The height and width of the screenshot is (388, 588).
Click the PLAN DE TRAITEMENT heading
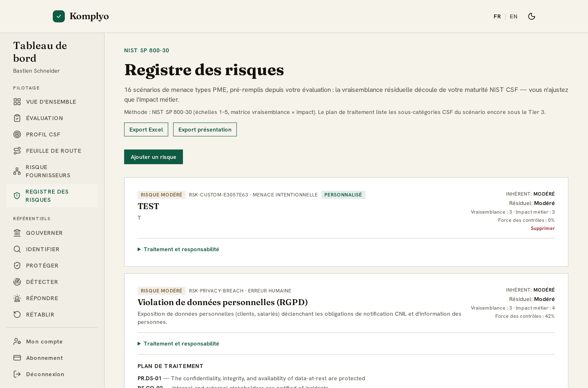tap(170, 366)
